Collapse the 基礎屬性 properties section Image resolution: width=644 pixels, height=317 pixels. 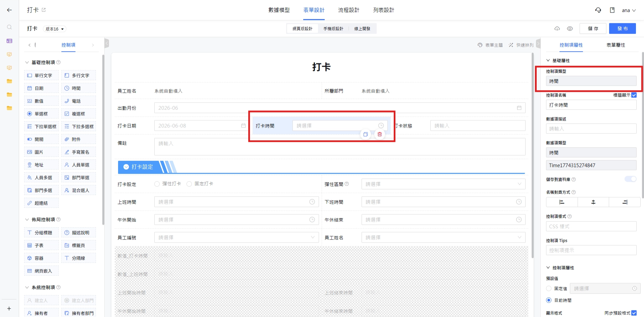tap(548, 60)
